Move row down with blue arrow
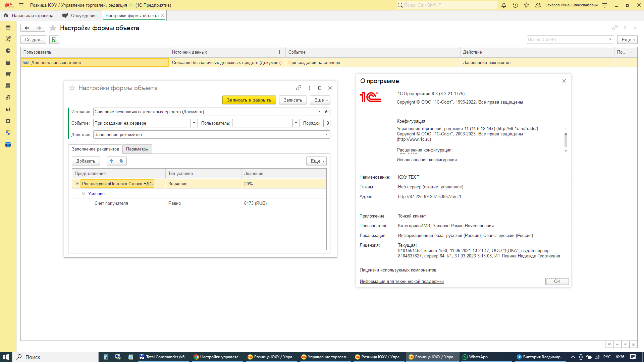Image resolution: width=644 pixels, height=362 pixels. click(x=121, y=161)
